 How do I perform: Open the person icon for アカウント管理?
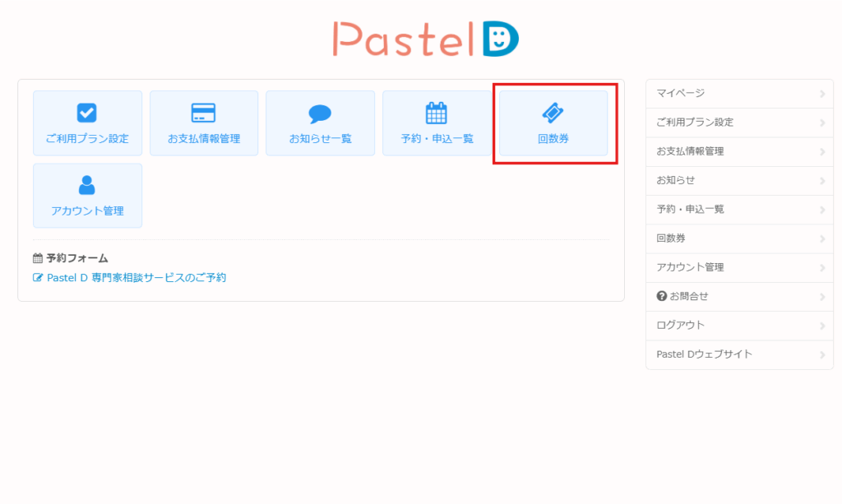pos(87,186)
